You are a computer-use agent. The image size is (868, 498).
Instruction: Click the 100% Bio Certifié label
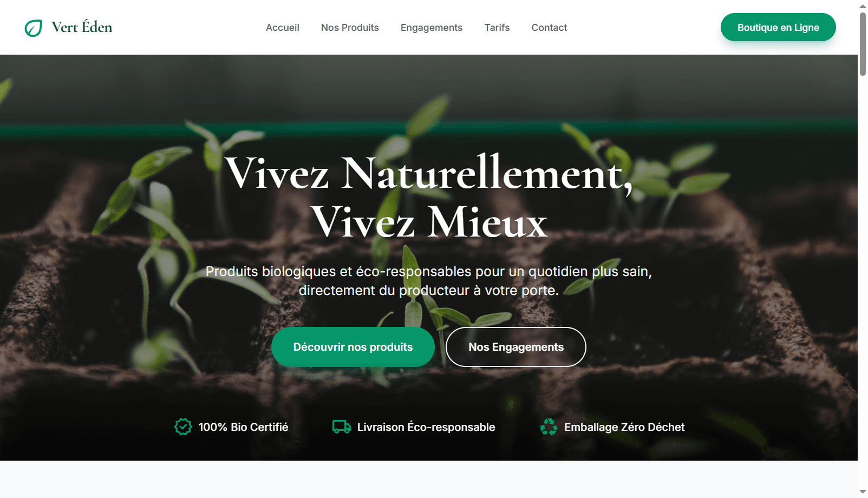(244, 427)
